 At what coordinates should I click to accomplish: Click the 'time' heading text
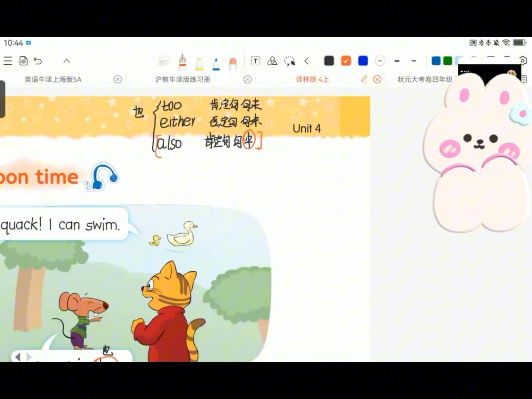click(x=57, y=177)
